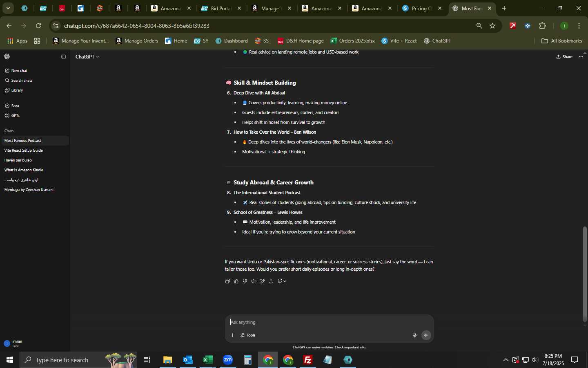This screenshot has width=588, height=368.
Task: Open Orders 2025.xlsx bookmark
Action: click(x=353, y=41)
